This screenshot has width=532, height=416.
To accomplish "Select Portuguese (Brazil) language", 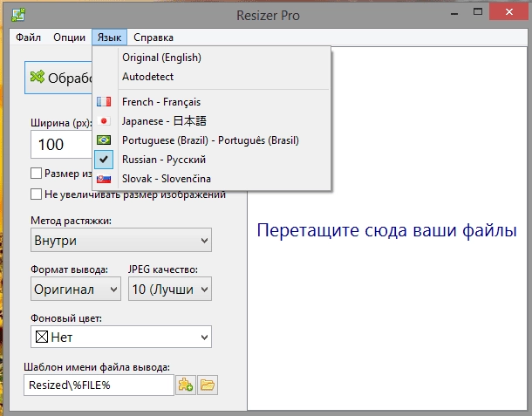I will [x=212, y=140].
